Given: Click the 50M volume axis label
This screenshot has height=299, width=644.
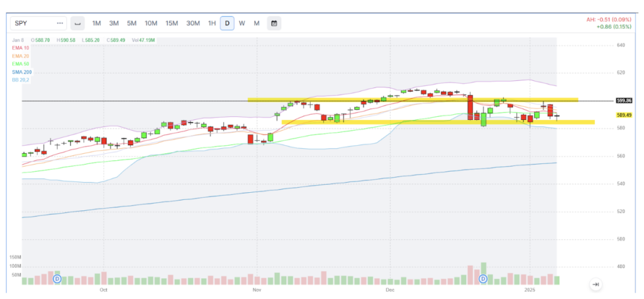Looking at the screenshot, I should pos(16,275).
